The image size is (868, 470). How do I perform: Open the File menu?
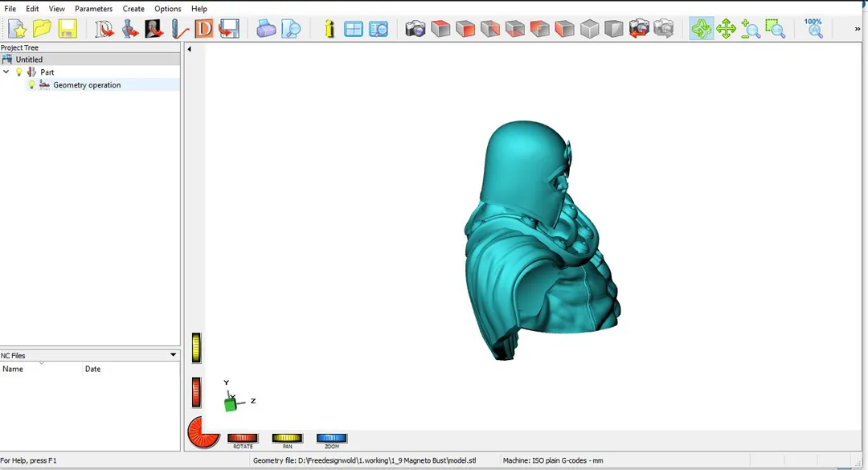coord(10,9)
